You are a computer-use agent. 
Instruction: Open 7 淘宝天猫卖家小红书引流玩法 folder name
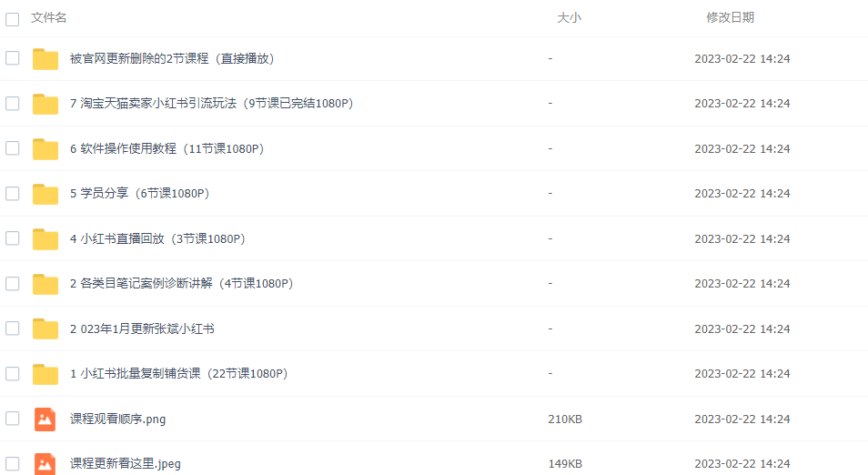point(211,104)
